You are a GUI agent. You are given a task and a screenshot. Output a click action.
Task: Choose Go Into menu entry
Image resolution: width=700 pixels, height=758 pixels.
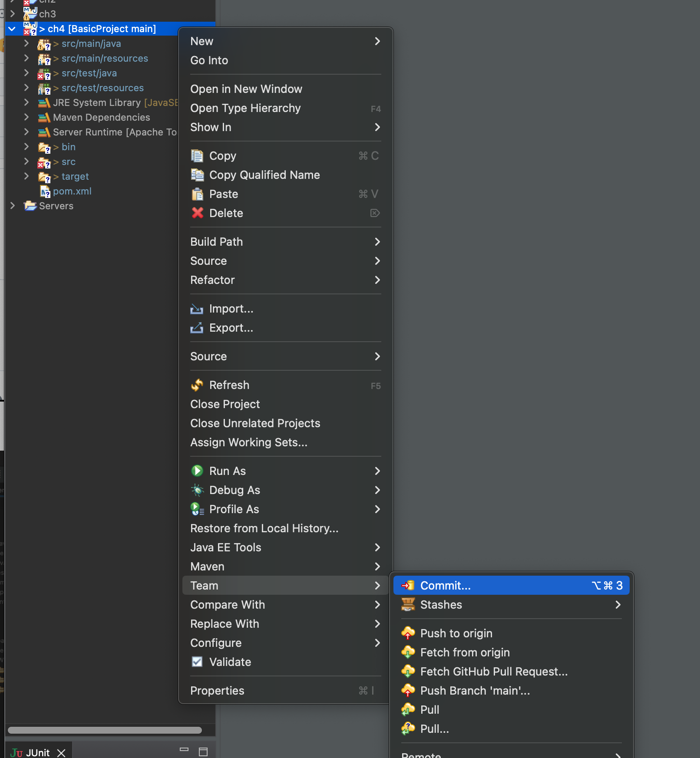(285, 60)
